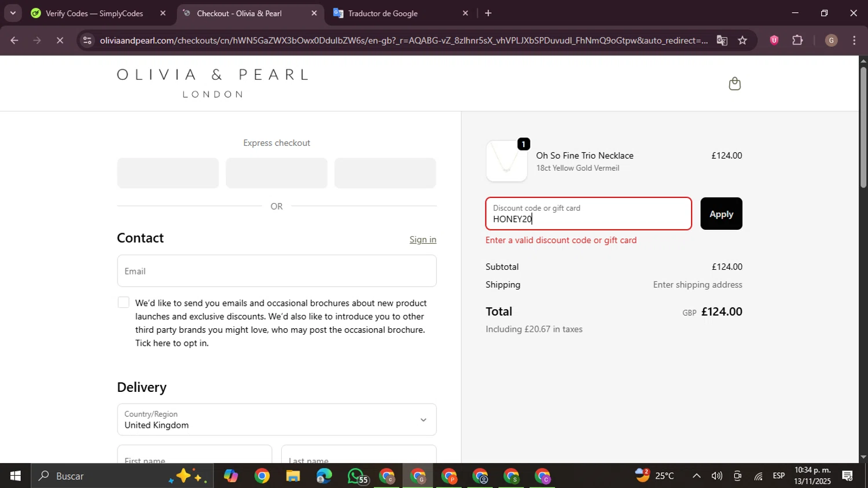Open the tab search dropdown arrow
This screenshot has height=488, width=868.
13,13
